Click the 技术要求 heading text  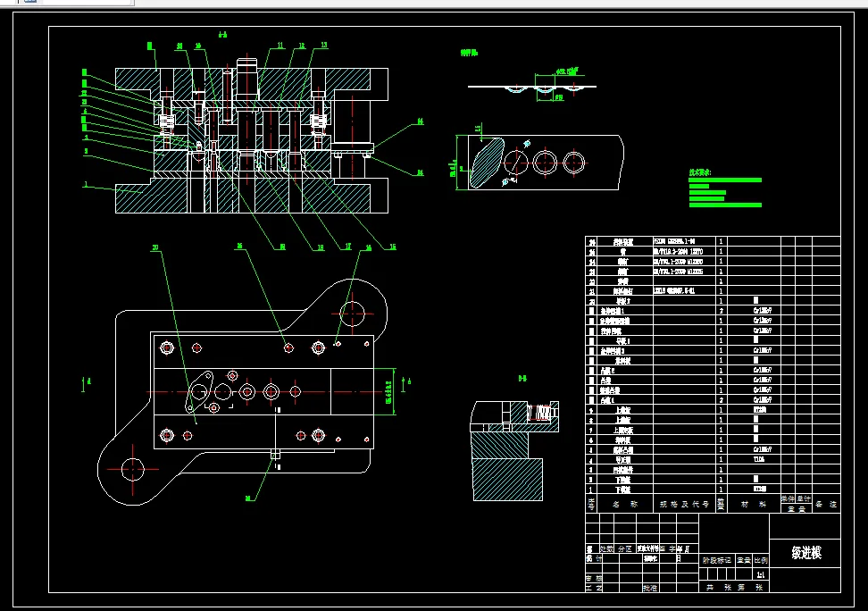[700, 172]
